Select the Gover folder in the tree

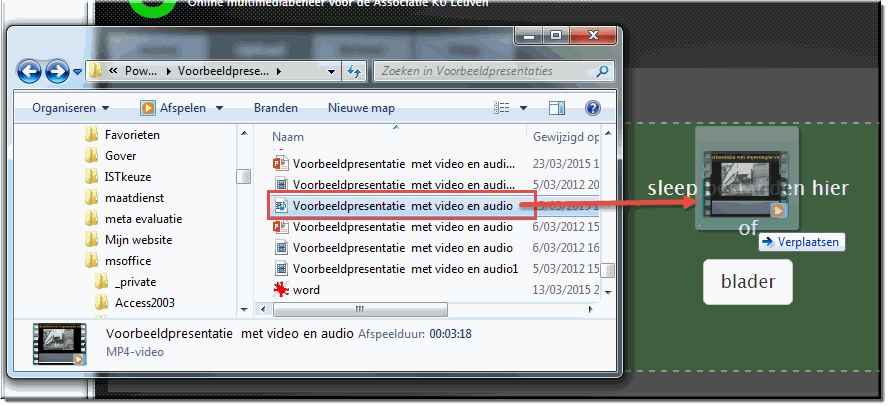121,156
